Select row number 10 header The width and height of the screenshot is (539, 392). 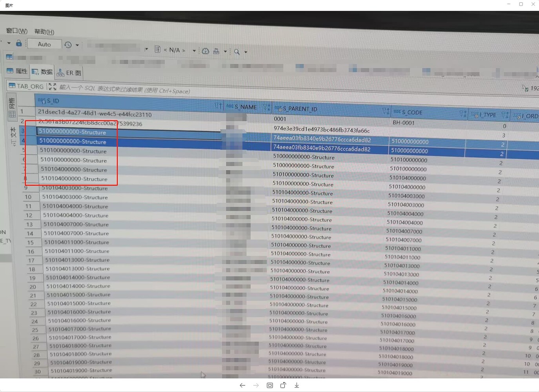point(28,197)
